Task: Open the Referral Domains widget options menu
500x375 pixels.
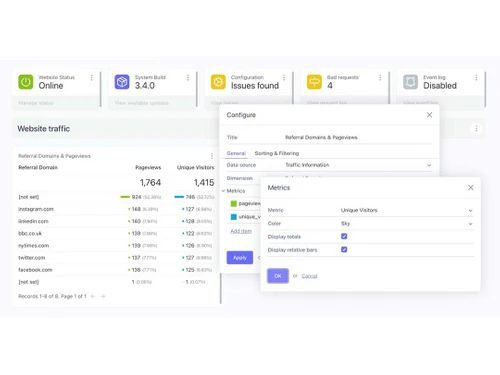Action: tap(212, 156)
